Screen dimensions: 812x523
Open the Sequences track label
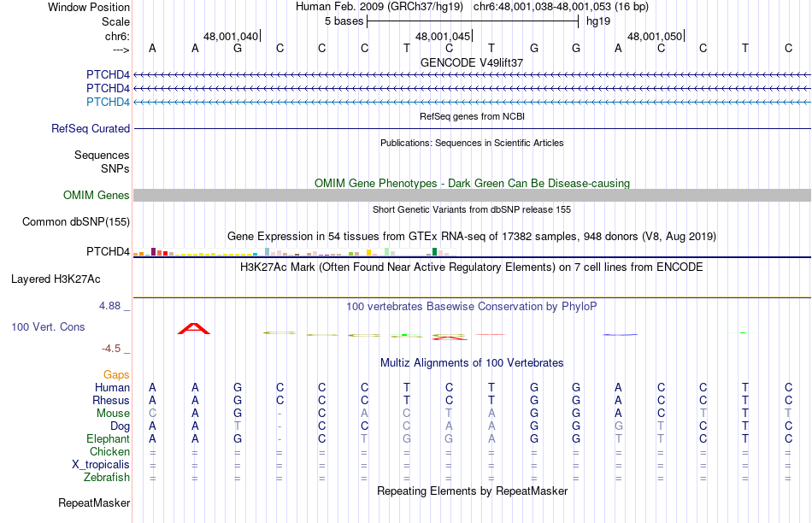[102, 155]
